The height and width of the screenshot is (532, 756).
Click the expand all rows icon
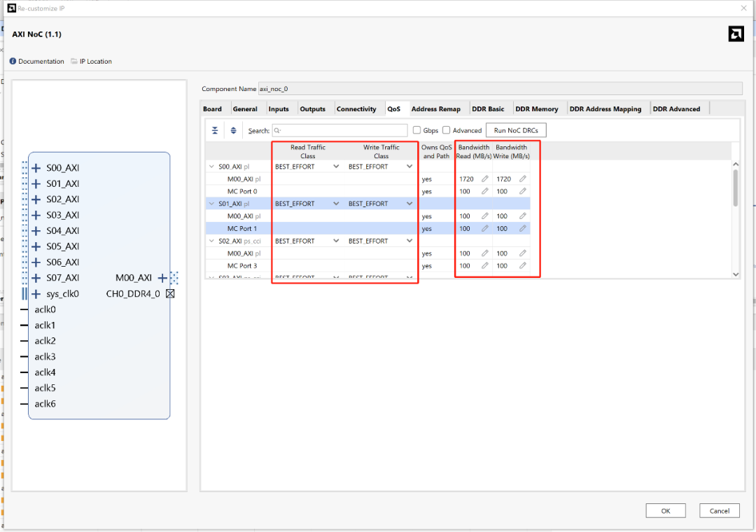233,130
